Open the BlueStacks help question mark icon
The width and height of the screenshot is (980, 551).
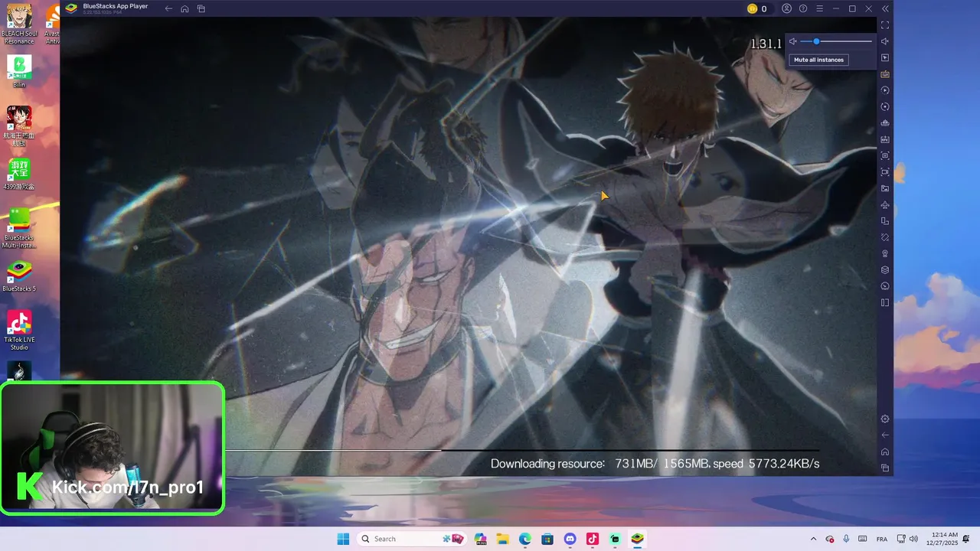803,8
